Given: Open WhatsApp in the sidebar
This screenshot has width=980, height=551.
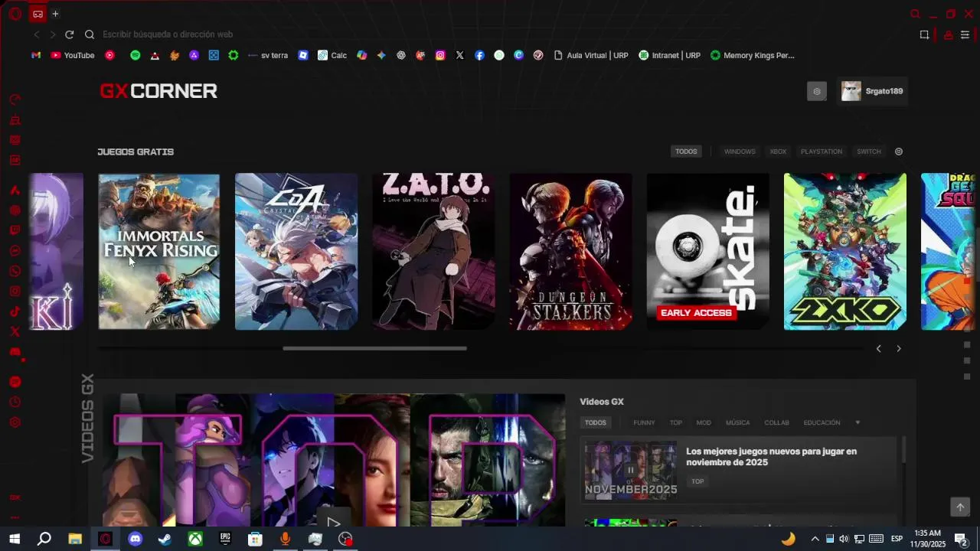Looking at the screenshot, I should (15, 271).
